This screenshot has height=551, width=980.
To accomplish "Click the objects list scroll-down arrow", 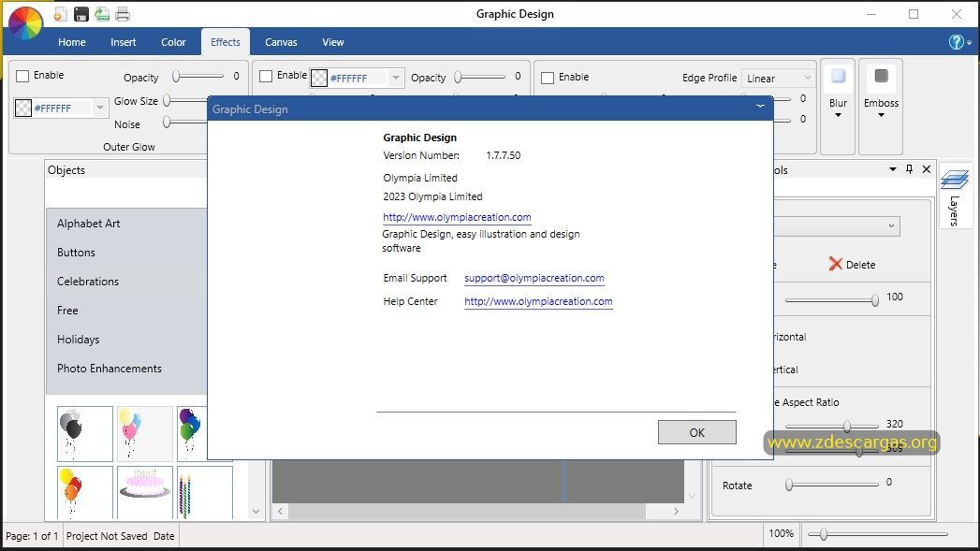I will (256, 511).
